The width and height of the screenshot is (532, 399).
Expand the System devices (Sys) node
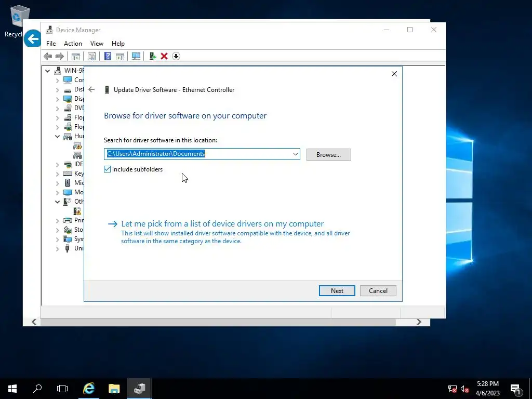click(x=57, y=240)
